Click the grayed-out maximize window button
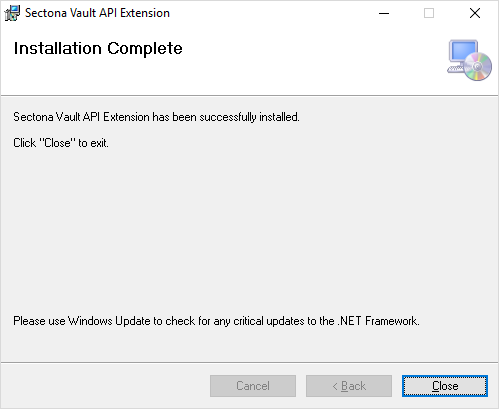Image resolution: width=499 pixels, height=409 pixels. (429, 13)
